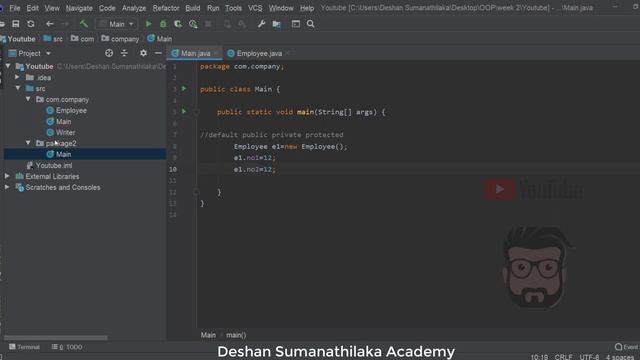Open the Window menu
The width and height of the screenshot is (640, 360).
281,8
